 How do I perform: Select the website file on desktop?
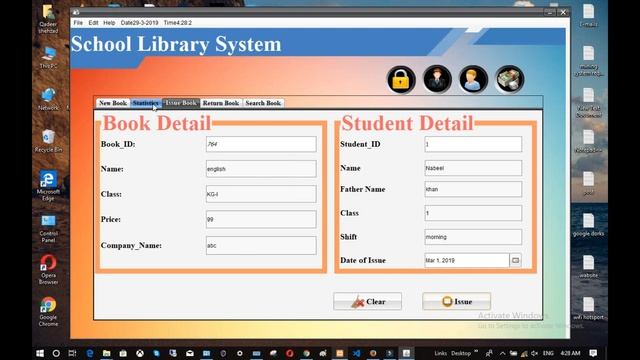(x=588, y=267)
